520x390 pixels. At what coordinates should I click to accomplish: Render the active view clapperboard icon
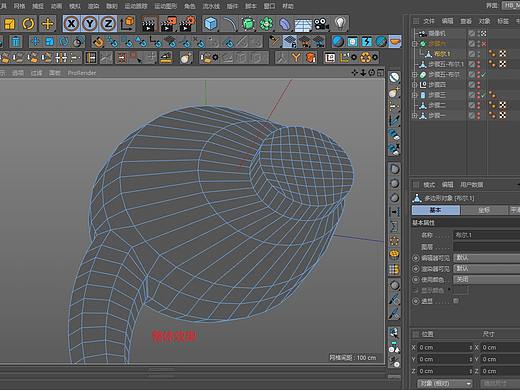[149, 24]
